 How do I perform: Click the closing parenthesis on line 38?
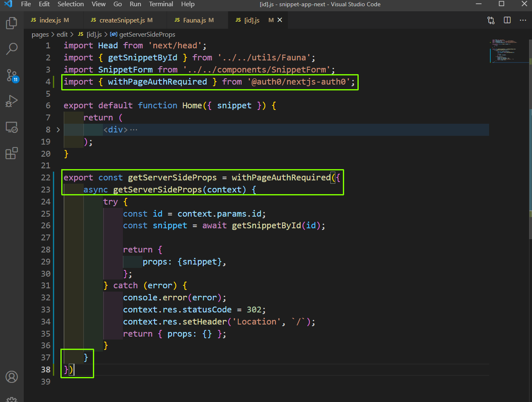[71, 370]
